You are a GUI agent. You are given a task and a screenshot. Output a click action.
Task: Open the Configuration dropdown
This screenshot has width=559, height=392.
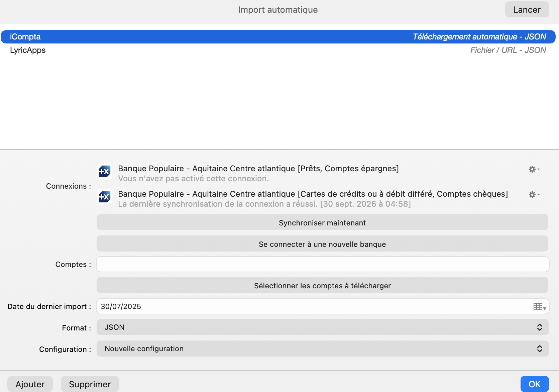click(323, 349)
